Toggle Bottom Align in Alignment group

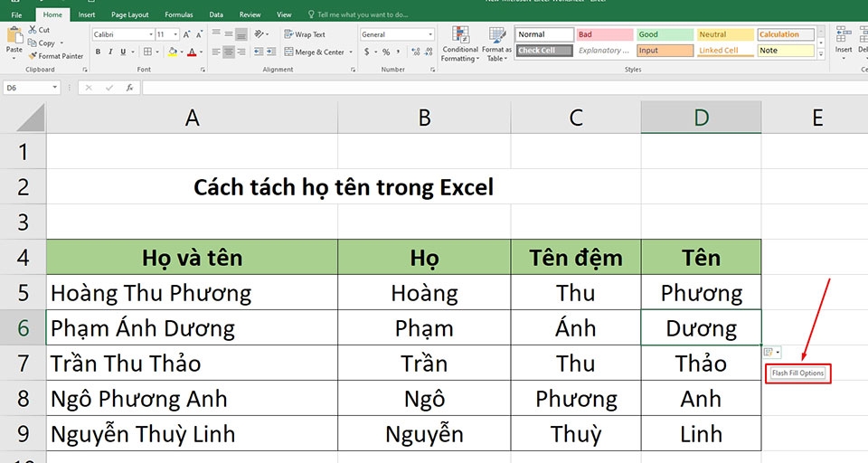pyautogui.click(x=241, y=34)
